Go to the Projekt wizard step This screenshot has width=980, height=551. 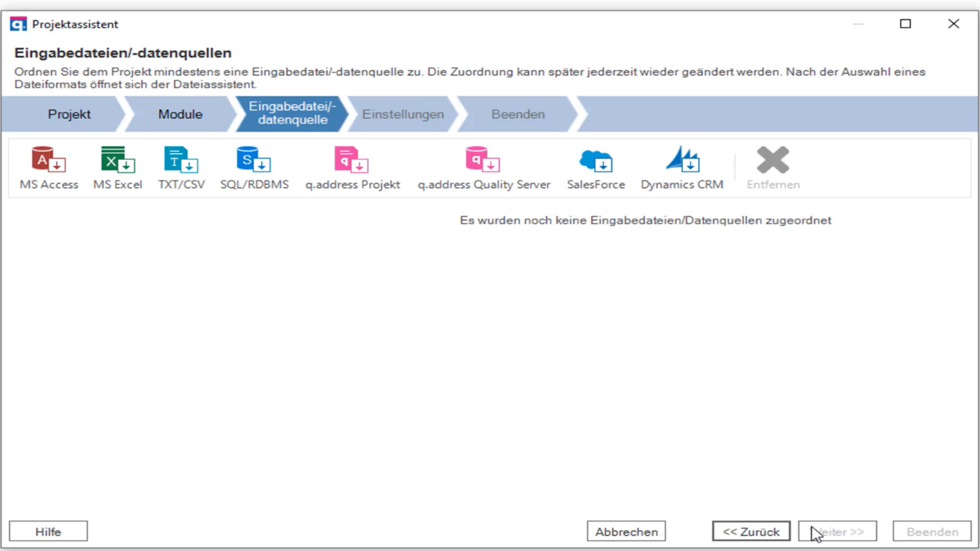click(x=69, y=114)
